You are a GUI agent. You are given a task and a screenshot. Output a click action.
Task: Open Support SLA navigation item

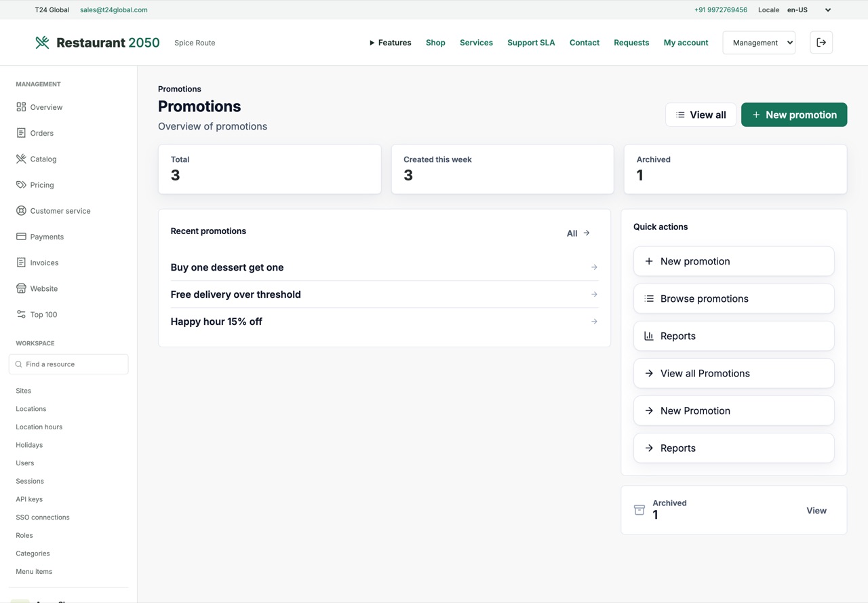[x=531, y=43]
